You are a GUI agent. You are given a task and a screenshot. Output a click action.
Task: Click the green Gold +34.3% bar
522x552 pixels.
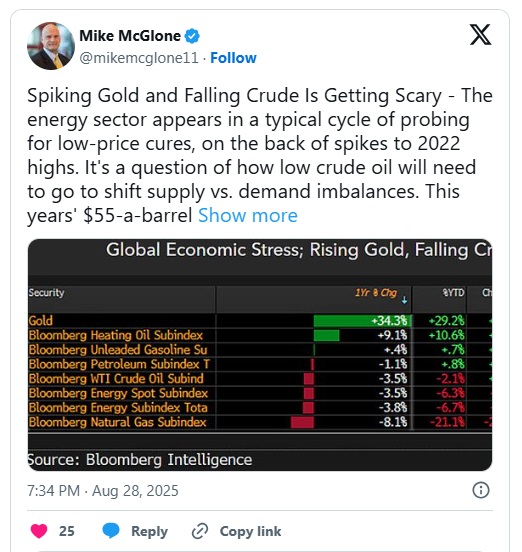tap(363, 321)
